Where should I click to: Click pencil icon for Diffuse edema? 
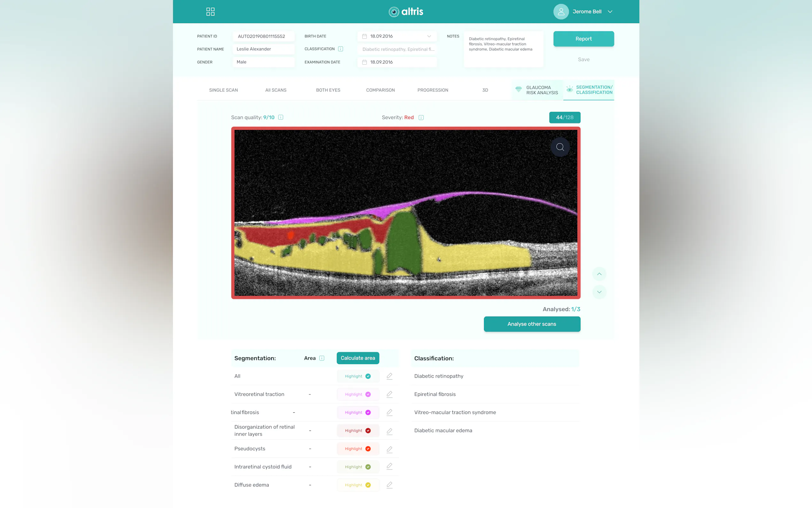(x=389, y=485)
